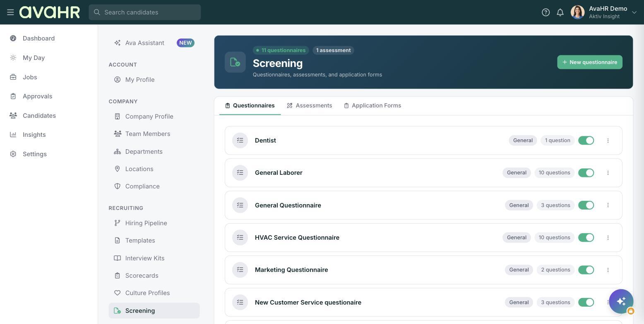The height and width of the screenshot is (324, 644).
Task: Click the General Laborer list icon
Action: (x=240, y=173)
